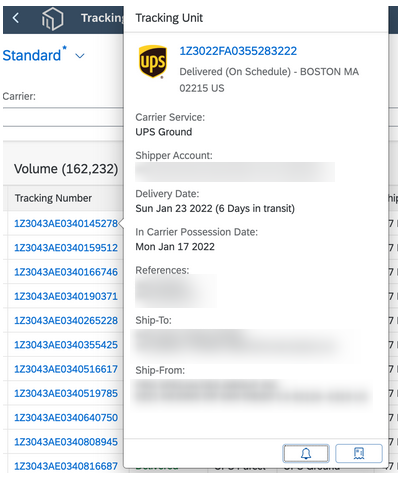Image resolution: width=402 pixels, height=479 pixels.
Task: Open tracking number 1Z3043AE0340145278
Action: point(66,223)
